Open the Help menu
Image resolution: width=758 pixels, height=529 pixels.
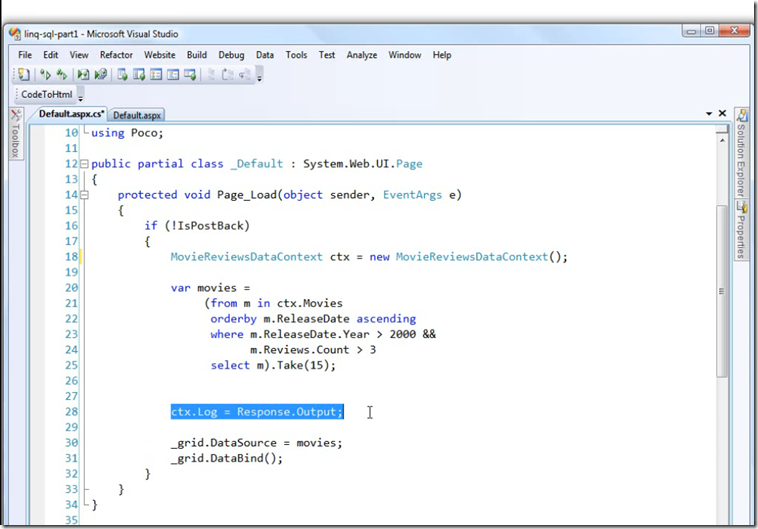(x=442, y=55)
